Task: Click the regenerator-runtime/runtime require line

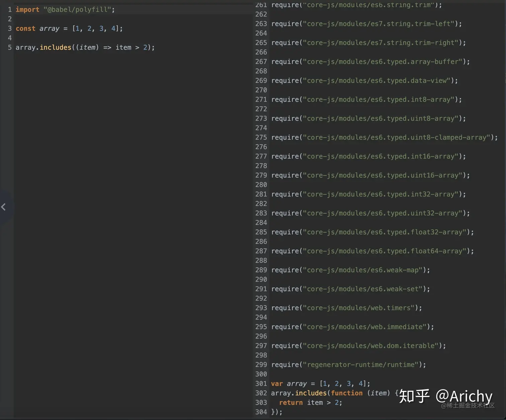Action: point(349,365)
